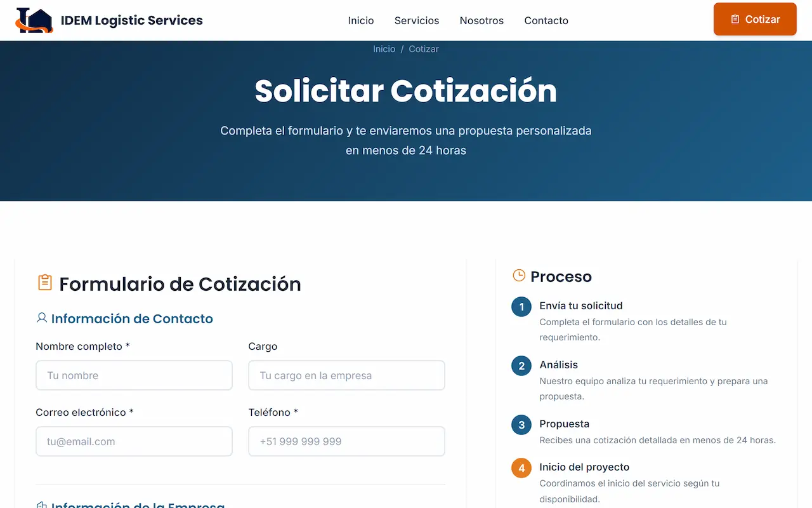Select step 2 circle labeled Análisis

pos(521,365)
